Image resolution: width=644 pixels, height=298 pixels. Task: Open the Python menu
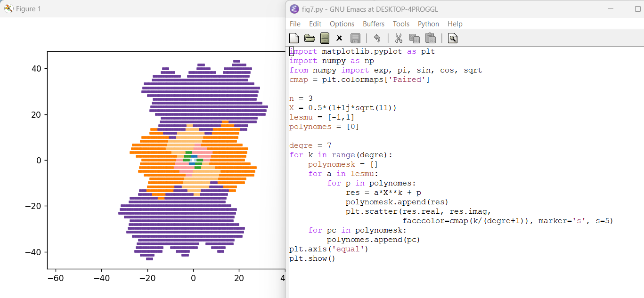[428, 24]
